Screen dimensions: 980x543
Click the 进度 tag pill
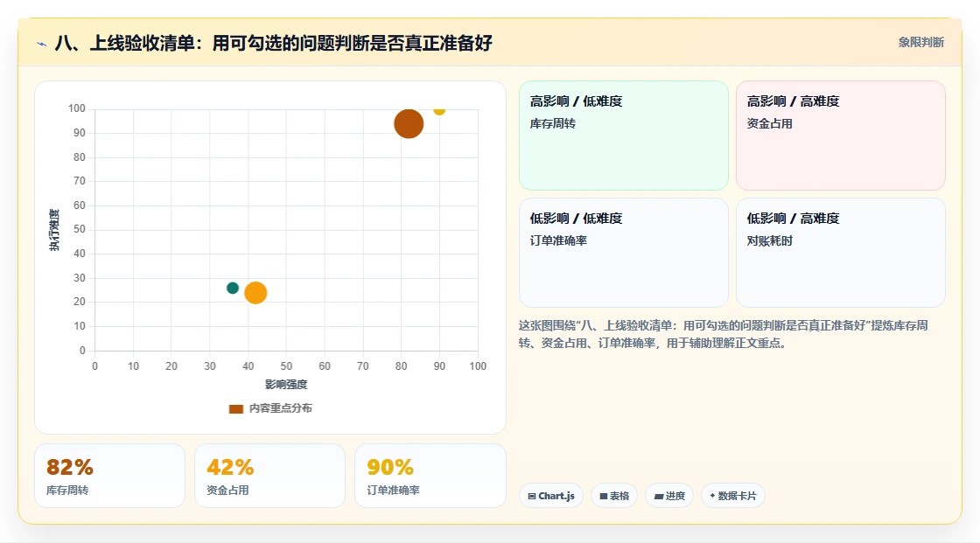pyautogui.click(x=669, y=496)
